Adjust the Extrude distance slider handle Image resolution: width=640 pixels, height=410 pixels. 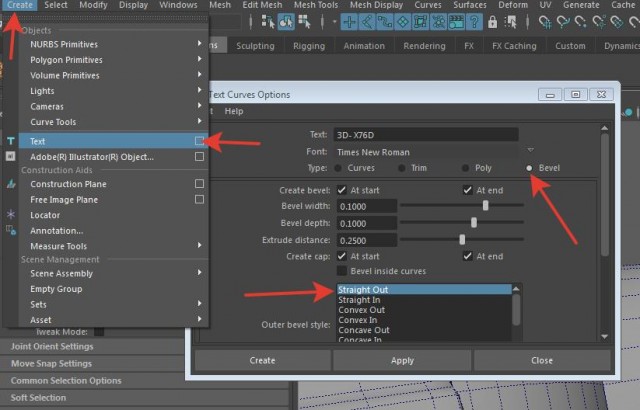[x=462, y=239]
